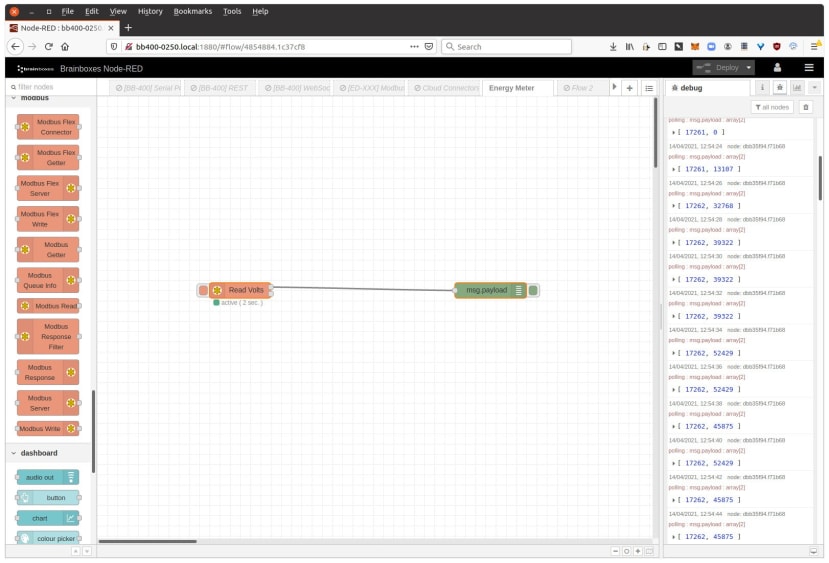The image size is (829, 563).
Task: Reset canvas zoom level
Action: point(627,551)
